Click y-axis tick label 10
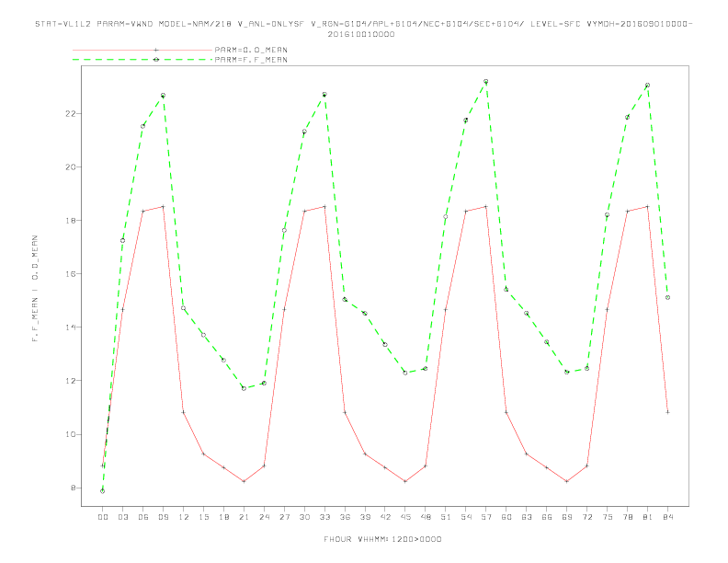This screenshot has height=563, width=728. coord(71,435)
